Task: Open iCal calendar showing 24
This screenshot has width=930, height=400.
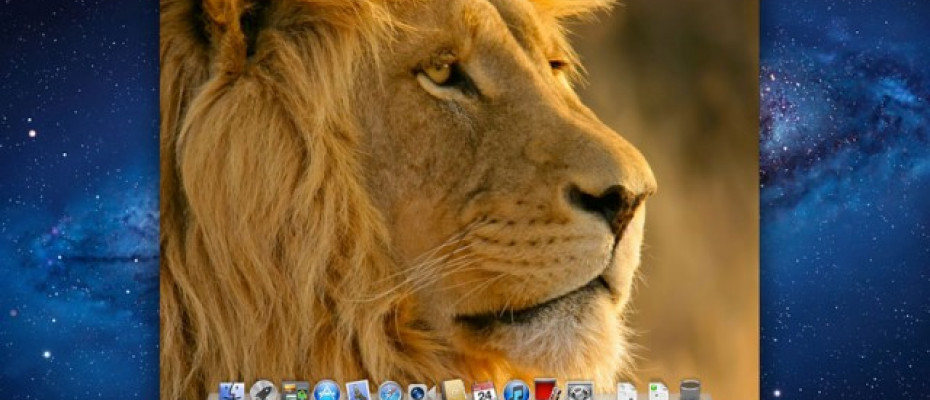Action: (x=484, y=391)
